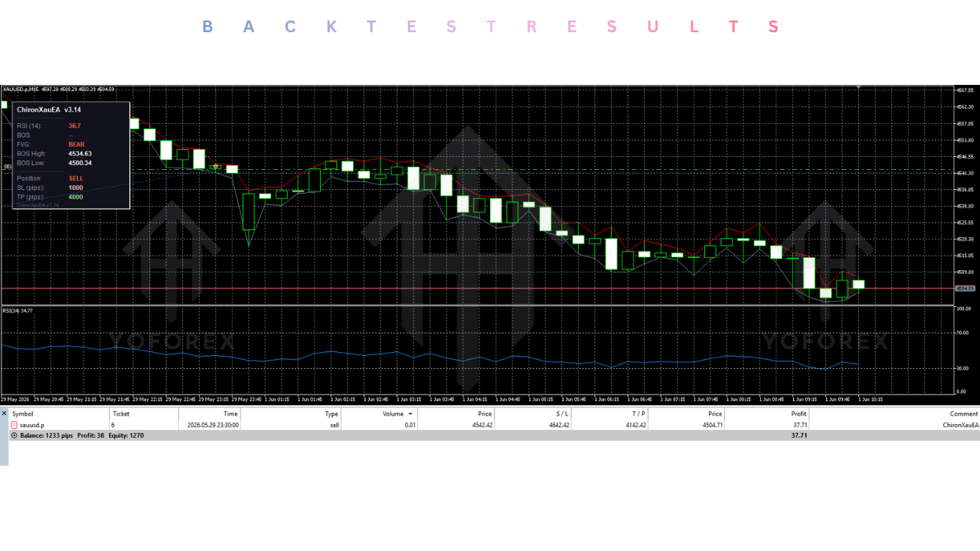Image resolution: width=980 pixels, height=551 pixels.
Task: Click the circular icon beside Balance summary
Action: coord(14,435)
